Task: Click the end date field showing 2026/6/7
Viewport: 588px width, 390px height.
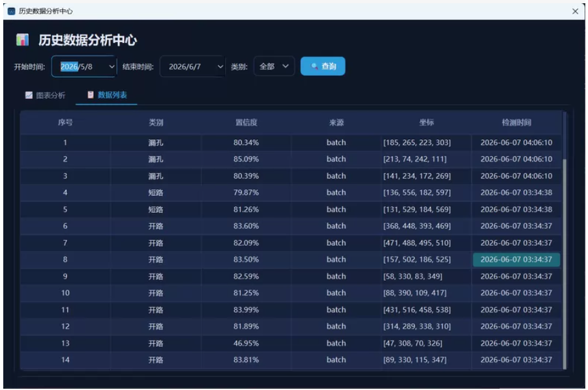Action: (x=193, y=66)
